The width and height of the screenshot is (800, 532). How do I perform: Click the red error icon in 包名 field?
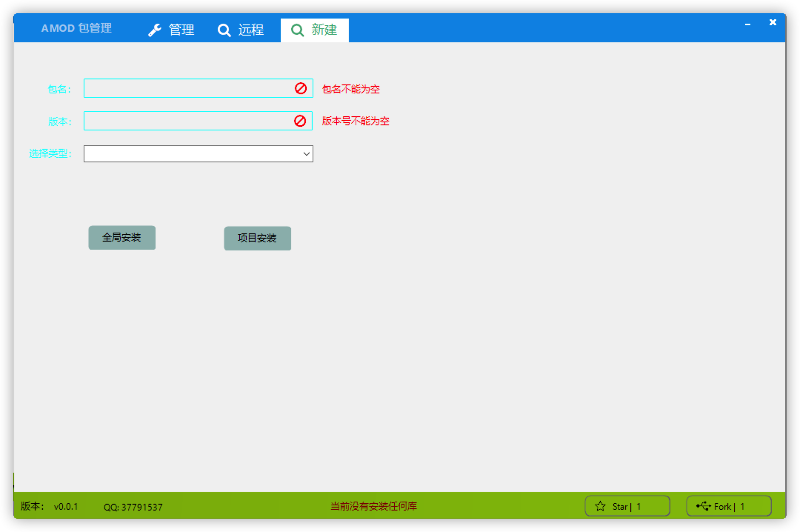coord(301,88)
